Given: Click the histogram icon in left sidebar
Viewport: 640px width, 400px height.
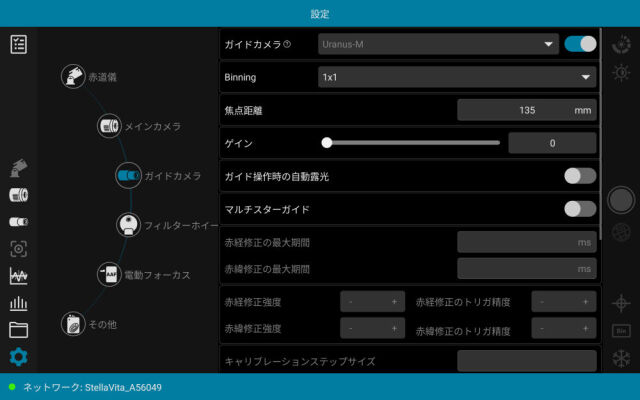Looking at the screenshot, I should 18,303.
